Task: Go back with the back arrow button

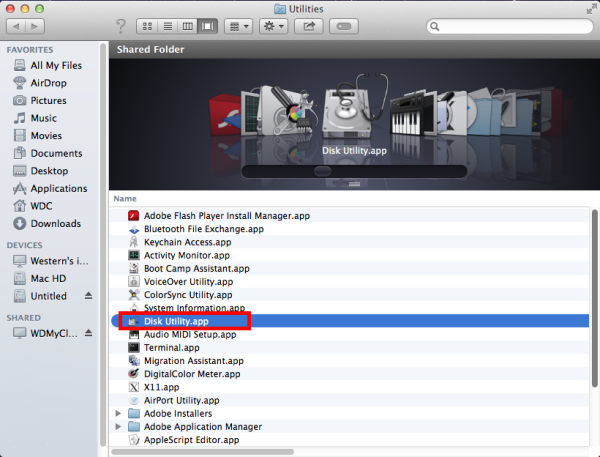Action: click(x=16, y=26)
